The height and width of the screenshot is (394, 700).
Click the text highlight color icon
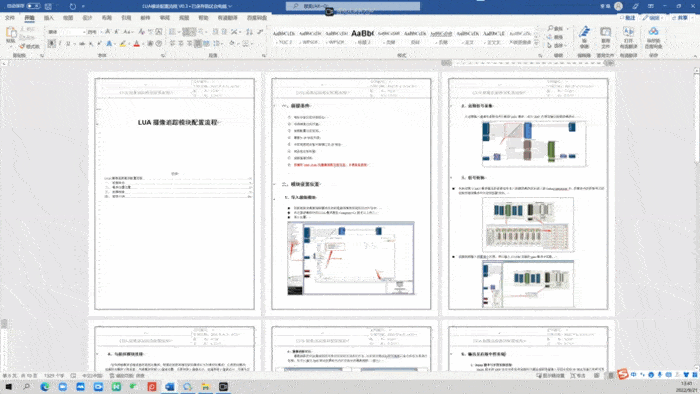tap(122, 43)
